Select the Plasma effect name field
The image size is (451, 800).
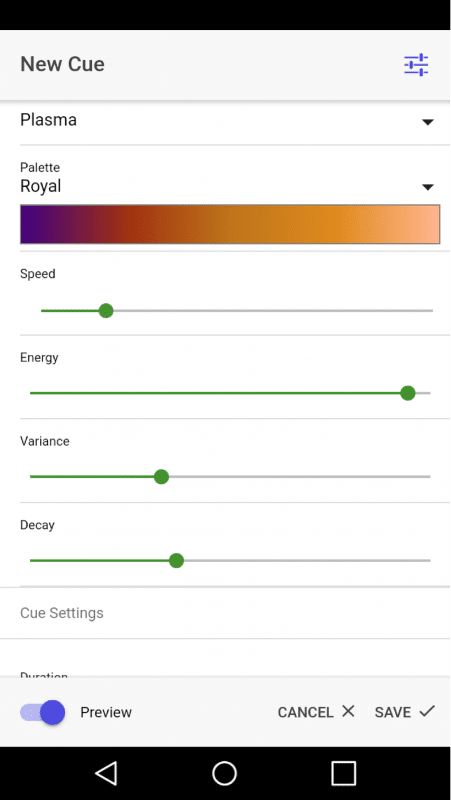coord(227,121)
